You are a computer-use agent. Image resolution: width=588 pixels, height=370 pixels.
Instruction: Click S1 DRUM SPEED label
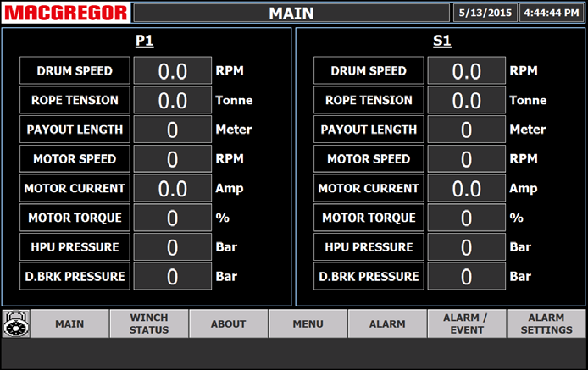click(369, 70)
